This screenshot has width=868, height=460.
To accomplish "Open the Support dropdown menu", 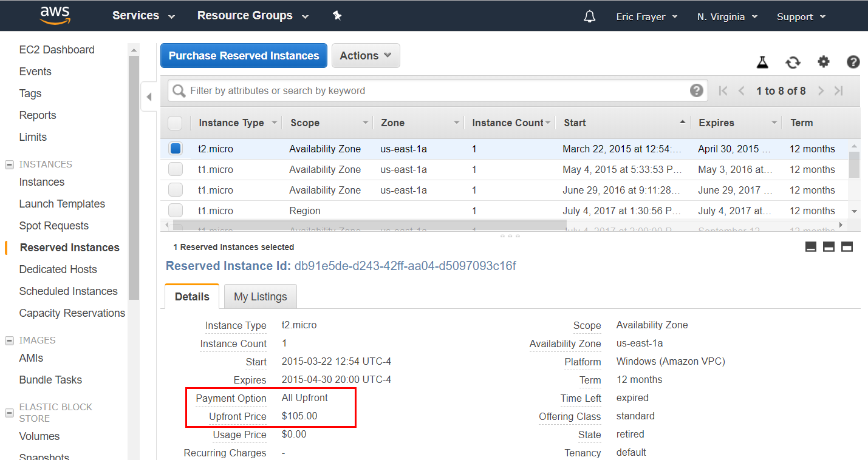I will [801, 16].
